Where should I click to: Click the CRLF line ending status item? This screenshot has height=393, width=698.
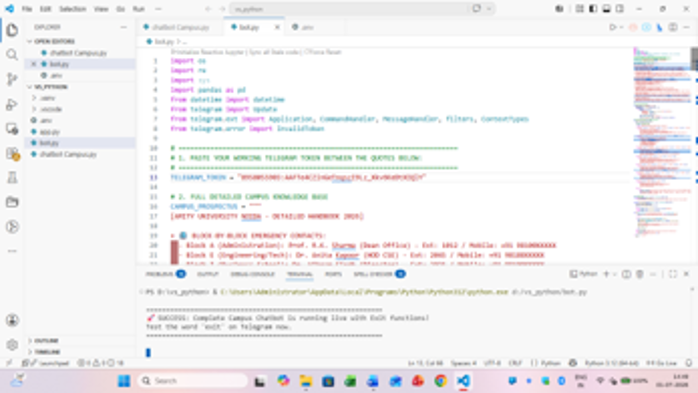(515, 363)
